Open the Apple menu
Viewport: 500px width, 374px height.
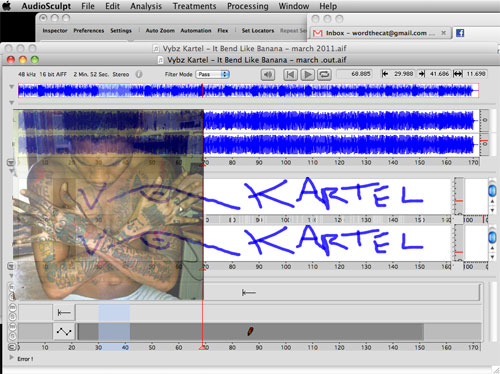[x=7, y=6]
